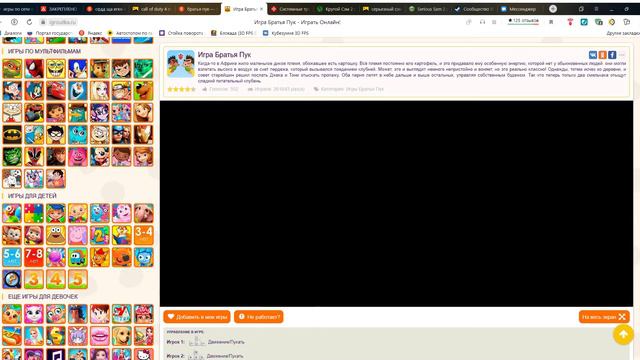
Task: Reload the page with the refresh button
Action: 29,22
